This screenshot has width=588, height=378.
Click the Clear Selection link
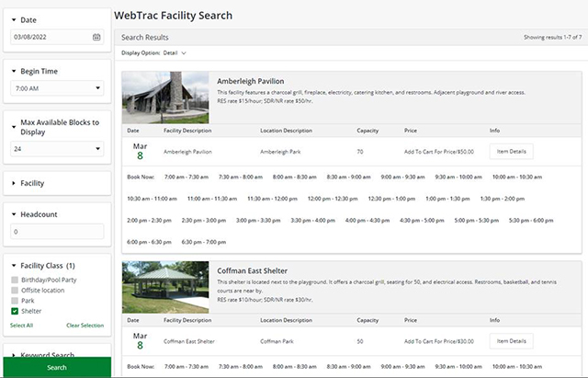click(85, 326)
